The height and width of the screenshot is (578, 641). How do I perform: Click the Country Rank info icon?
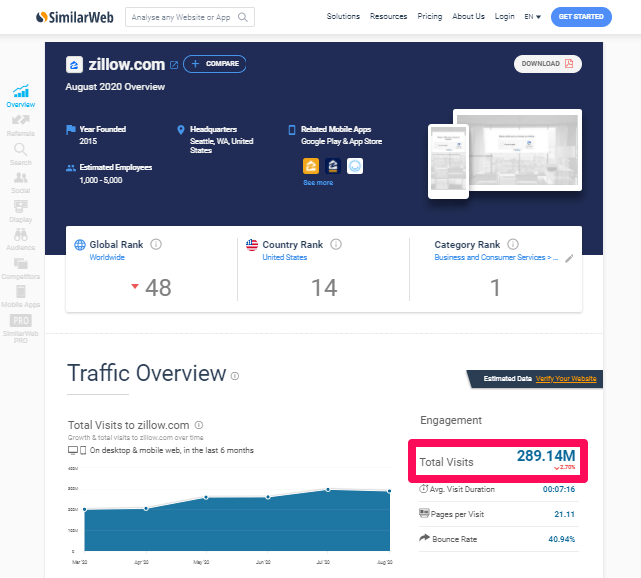336,244
